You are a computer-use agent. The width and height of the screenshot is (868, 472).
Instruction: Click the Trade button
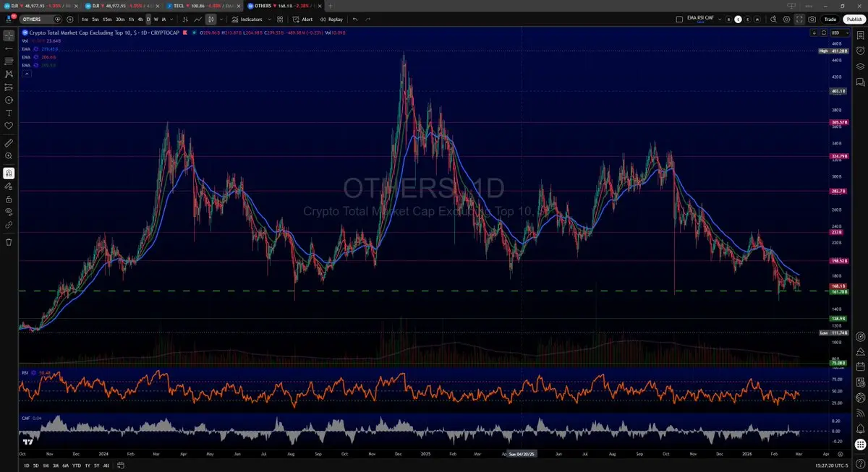pyautogui.click(x=830, y=20)
